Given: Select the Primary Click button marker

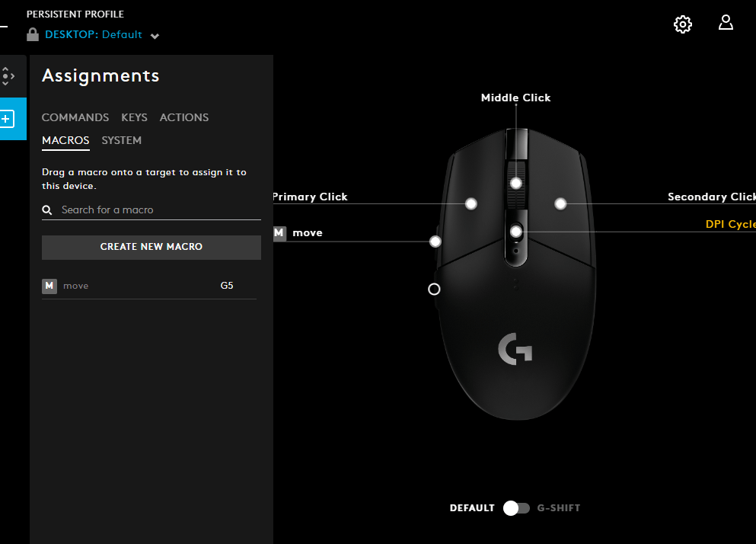Looking at the screenshot, I should (x=471, y=203).
